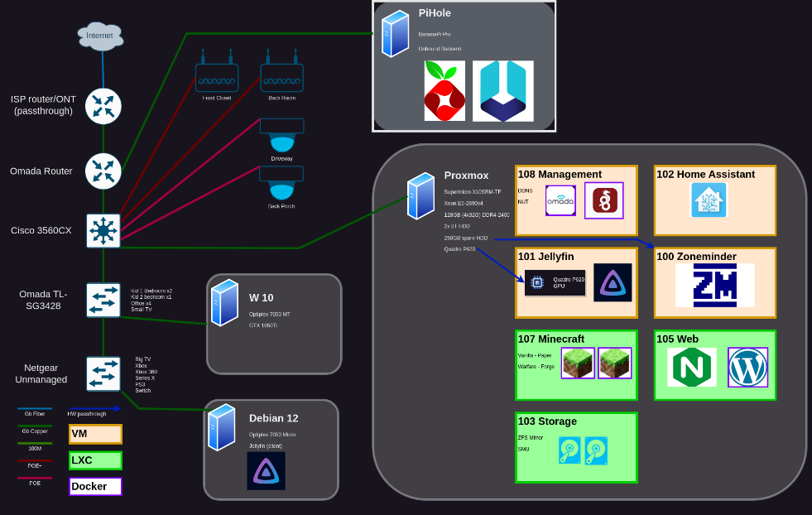Viewport: 812px width, 515px height.
Task: Select the 105 Web heading
Action: (x=677, y=339)
